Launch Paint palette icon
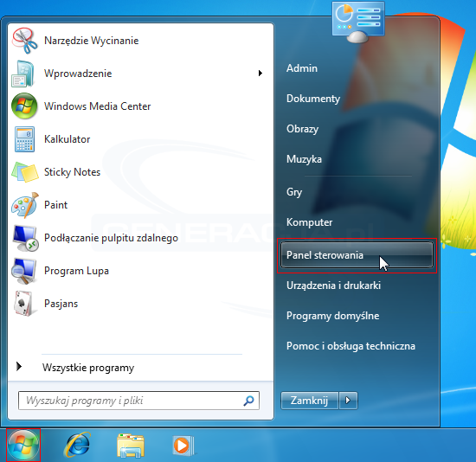 [x=25, y=205]
